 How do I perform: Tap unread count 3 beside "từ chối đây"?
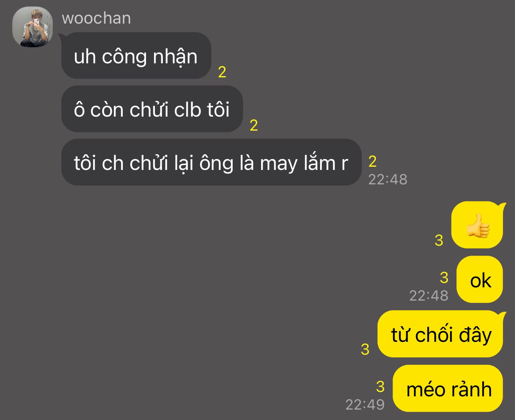(x=365, y=349)
